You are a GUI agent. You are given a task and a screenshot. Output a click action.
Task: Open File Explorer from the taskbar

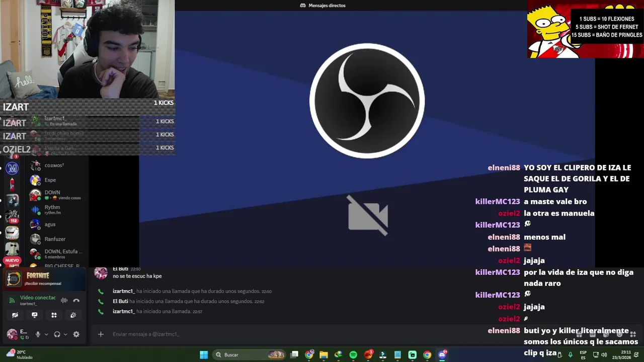[x=324, y=355]
